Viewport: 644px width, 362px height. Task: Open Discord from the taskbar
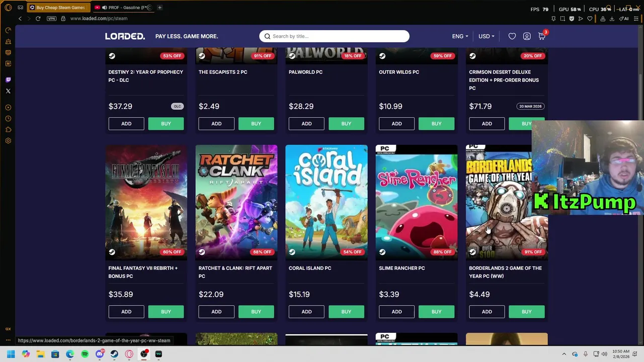pos(100,354)
